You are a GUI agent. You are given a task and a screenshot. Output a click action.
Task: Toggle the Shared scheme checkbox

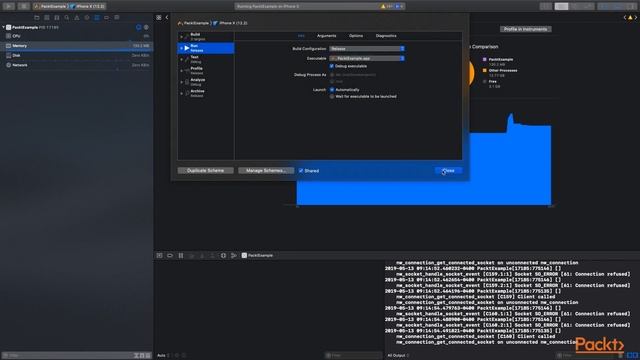[x=301, y=171]
